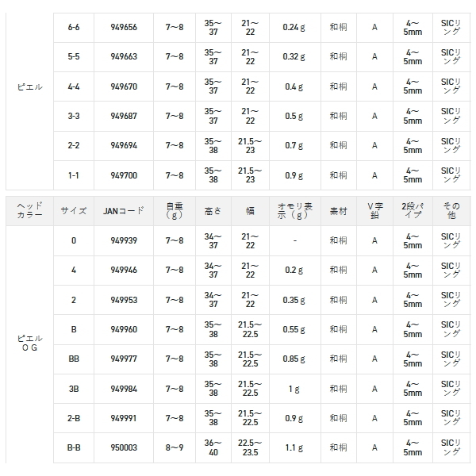Select the 0.24 g weight value
The width and height of the screenshot is (476, 476).
[294, 26]
